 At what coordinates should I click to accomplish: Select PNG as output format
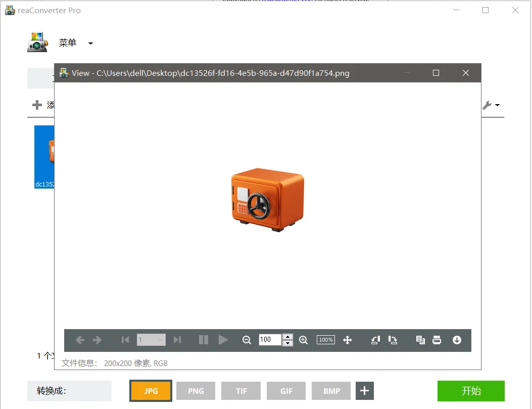(196, 391)
